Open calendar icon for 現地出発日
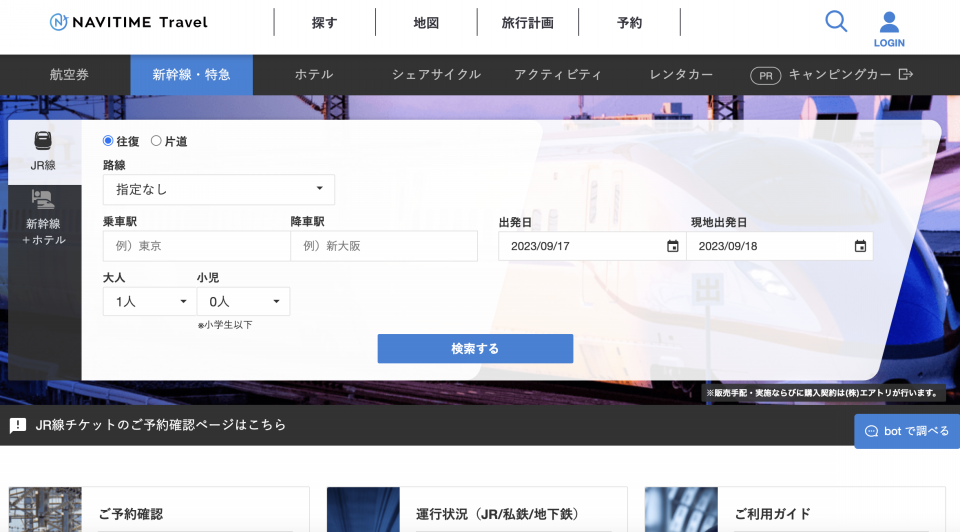The height and width of the screenshot is (532, 960). 860,246
